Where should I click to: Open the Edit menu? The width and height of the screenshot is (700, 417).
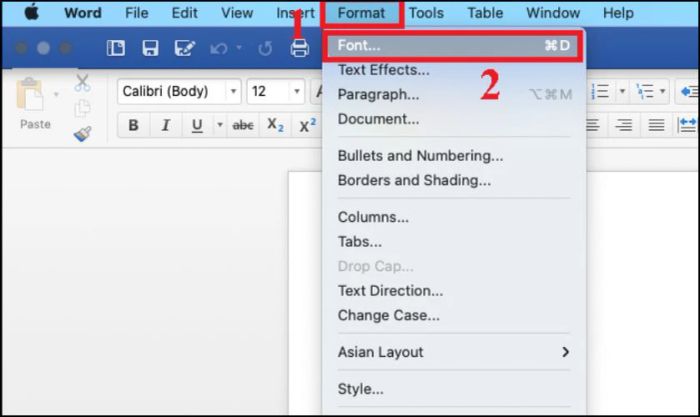184,13
